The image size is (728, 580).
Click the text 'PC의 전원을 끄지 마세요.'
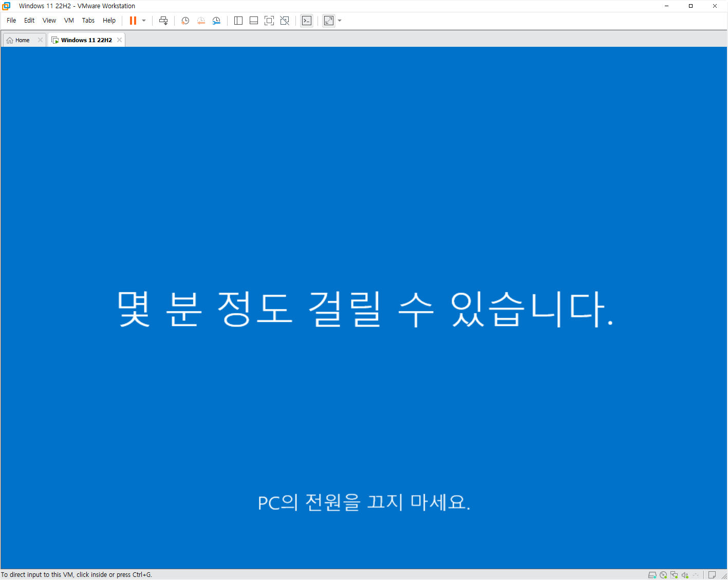(364, 502)
